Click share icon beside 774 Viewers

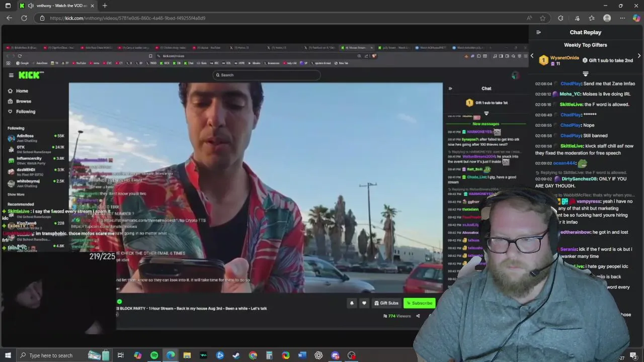click(418, 316)
